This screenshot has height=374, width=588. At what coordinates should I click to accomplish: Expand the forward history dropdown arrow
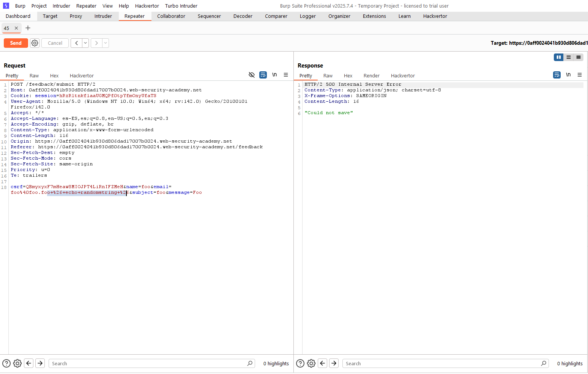pyautogui.click(x=106, y=43)
